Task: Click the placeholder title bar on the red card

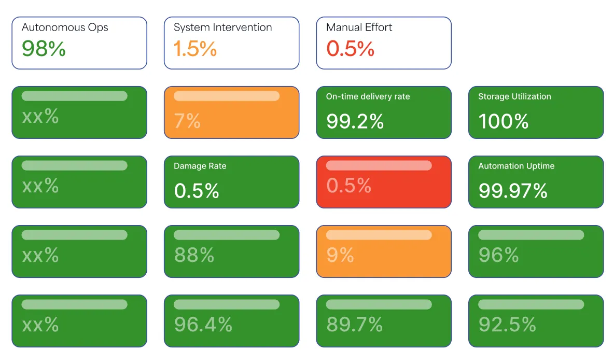Action: 379,165
